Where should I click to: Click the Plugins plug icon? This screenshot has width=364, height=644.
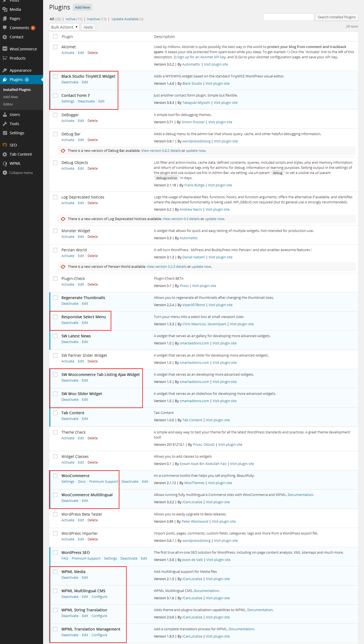[5, 80]
